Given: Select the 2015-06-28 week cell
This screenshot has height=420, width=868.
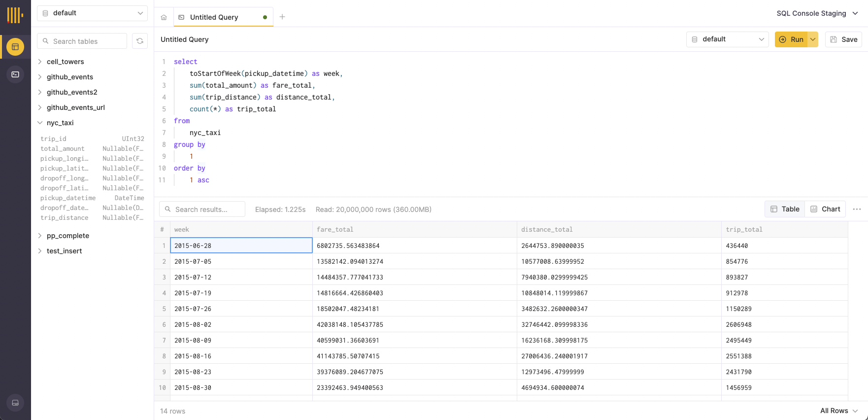Looking at the screenshot, I should (x=241, y=245).
